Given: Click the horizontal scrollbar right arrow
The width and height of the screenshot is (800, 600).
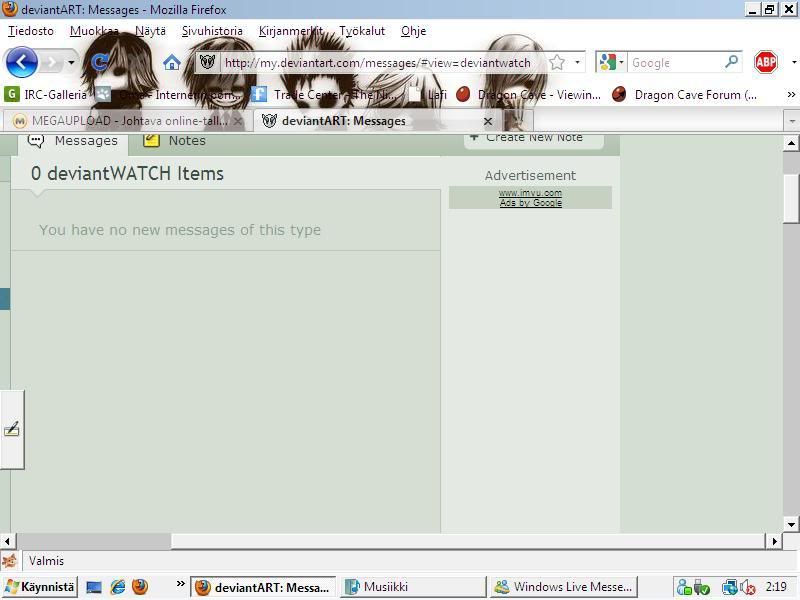Looking at the screenshot, I should point(774,541).
